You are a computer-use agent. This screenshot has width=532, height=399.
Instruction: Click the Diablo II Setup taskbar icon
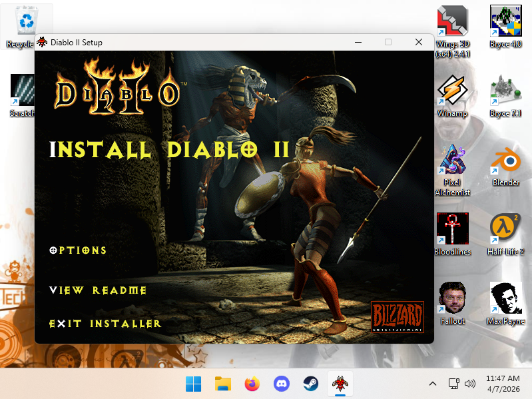pyautogui.click(x=340, y=384)
